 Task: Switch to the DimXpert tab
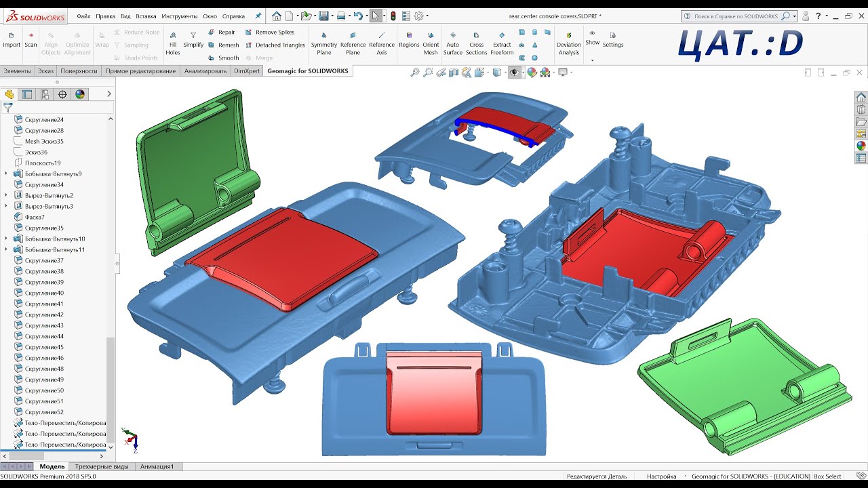click(246, 70)
